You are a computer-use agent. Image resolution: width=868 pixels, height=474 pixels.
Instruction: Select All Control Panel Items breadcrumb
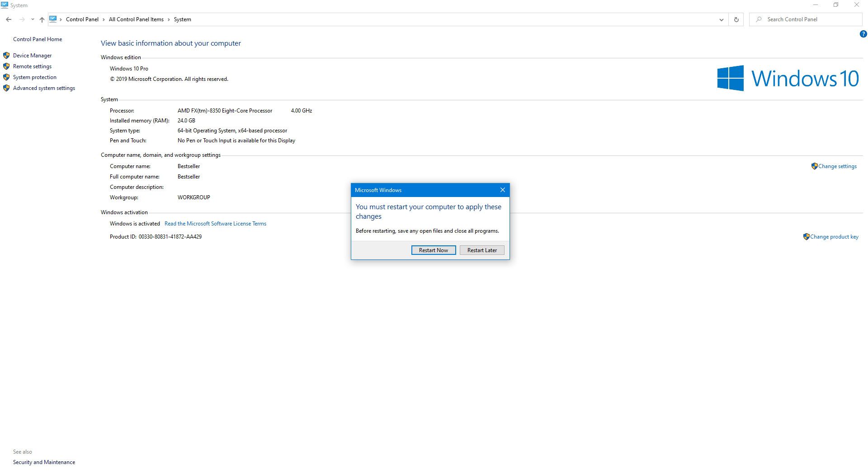tap(136, 19)
